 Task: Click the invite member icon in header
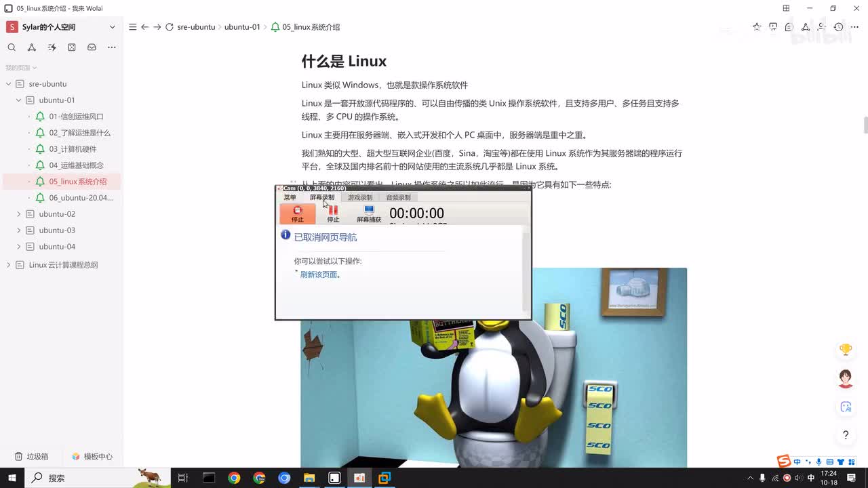(822, 27)
